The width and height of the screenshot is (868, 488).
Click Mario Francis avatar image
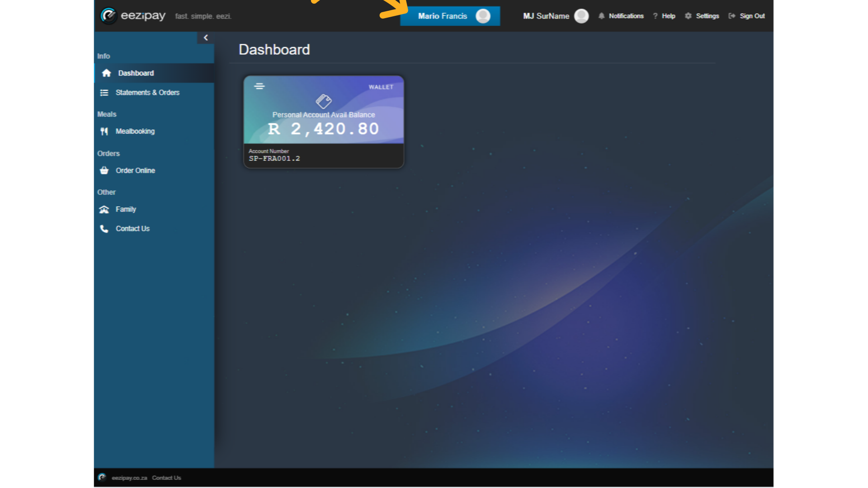[483, 16]
